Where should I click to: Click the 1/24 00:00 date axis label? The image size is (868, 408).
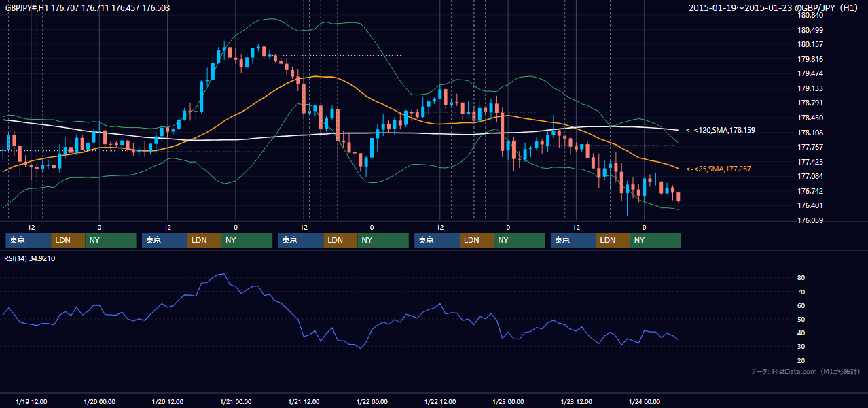[644, 401]
